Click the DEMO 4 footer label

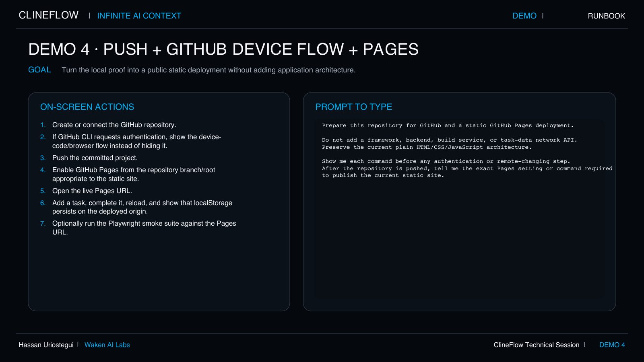click(612, 345)
